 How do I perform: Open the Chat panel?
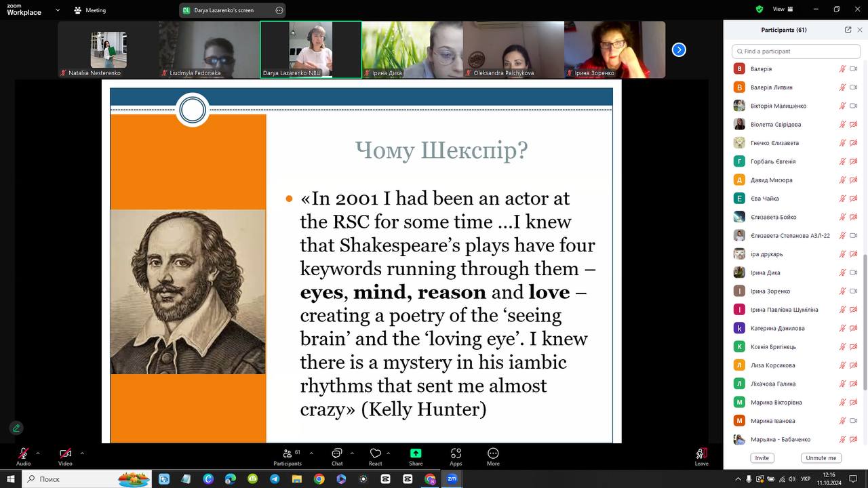337,456
